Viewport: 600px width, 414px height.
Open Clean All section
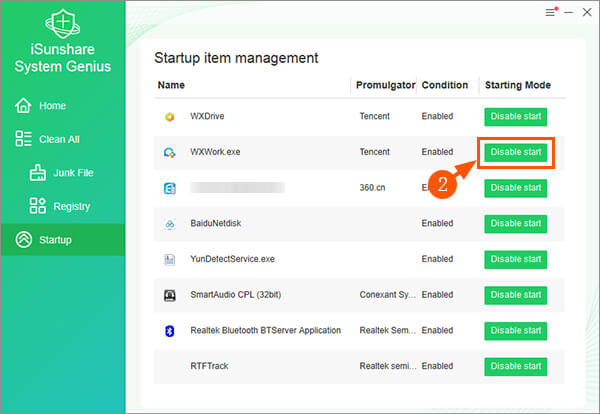(x=63, y=139)
